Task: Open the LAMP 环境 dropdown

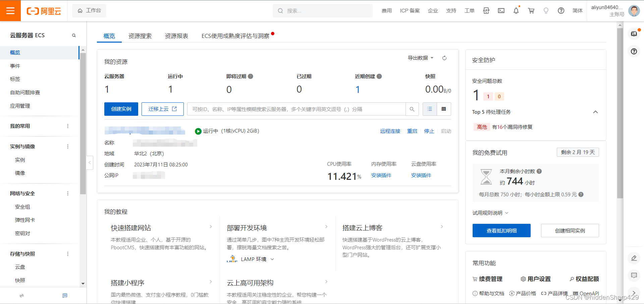Action: coord(257,259)
